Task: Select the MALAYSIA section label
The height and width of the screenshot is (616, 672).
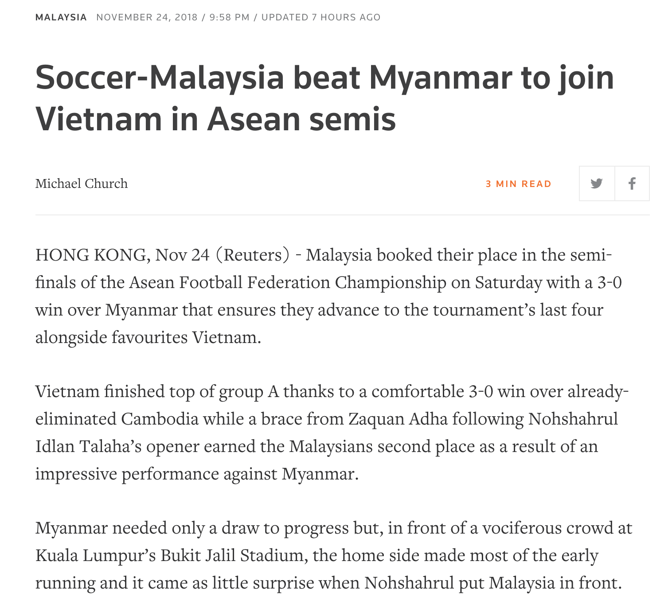Action: tap(61, 17)
